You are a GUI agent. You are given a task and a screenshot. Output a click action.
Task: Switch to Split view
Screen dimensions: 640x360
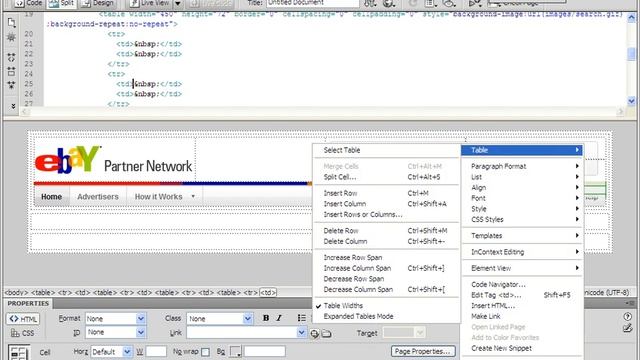point(61,3)
